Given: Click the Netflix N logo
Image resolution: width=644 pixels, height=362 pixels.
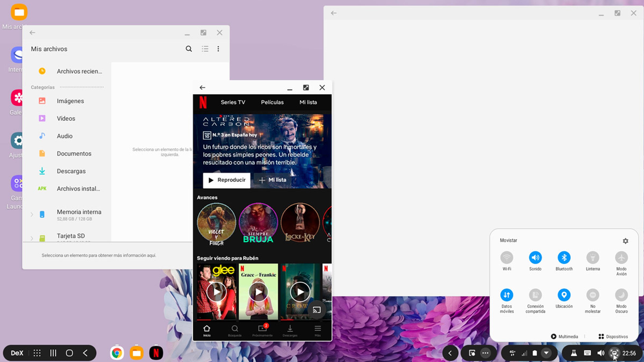Looking at the screenshot, I should point(203,102).
